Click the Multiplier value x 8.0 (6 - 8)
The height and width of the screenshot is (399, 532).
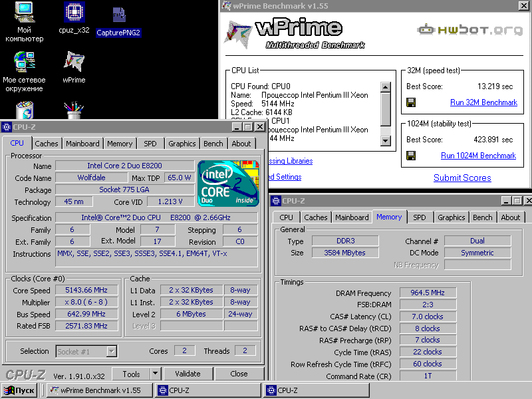pyautogui.click(x=86, y=302)
